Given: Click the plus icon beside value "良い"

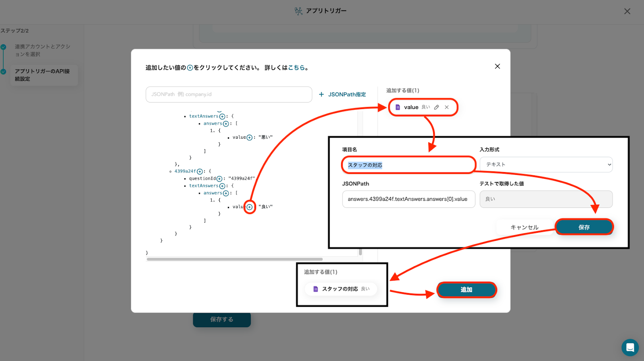Looking at the screenshot, I should click(x=250, y=207).
